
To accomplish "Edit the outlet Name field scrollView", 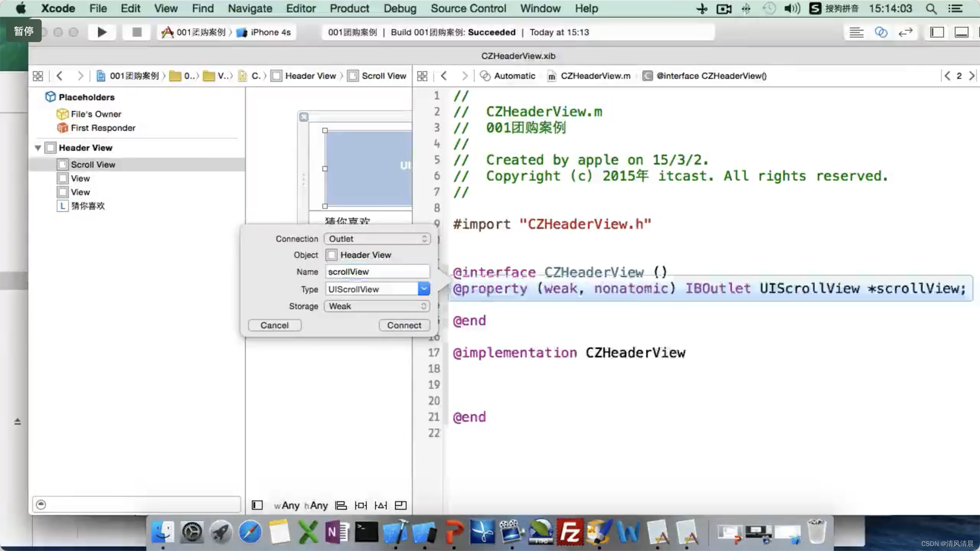I will click(377, 272).
